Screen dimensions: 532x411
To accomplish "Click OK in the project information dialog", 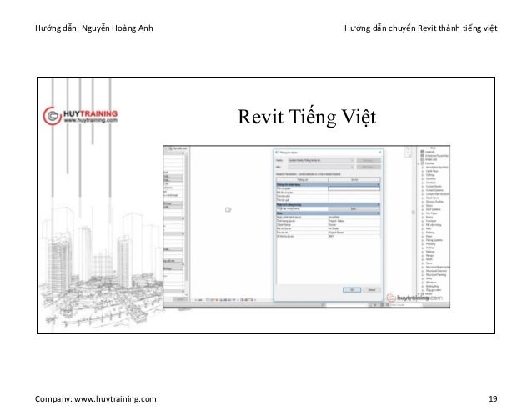I will pos(352,290).
